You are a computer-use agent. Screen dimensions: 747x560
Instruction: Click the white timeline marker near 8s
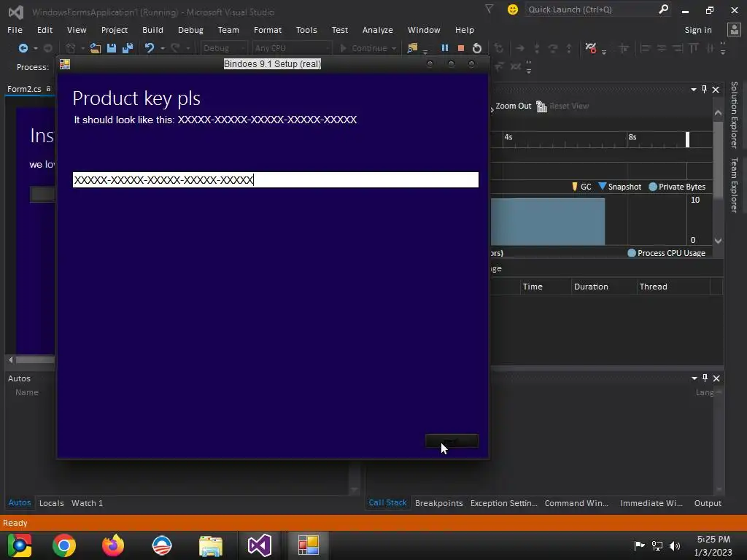687,139
